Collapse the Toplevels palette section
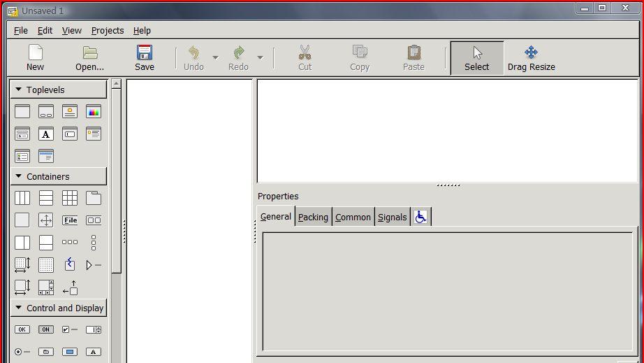 click(58, 90)
